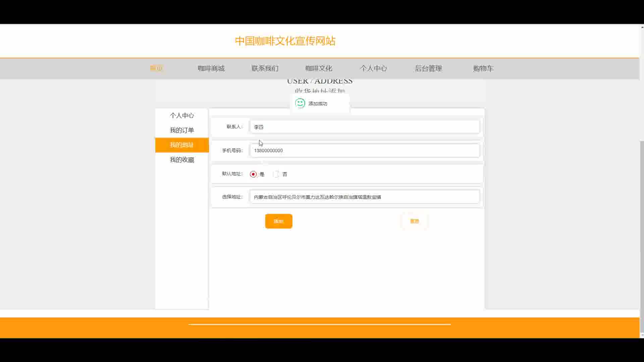
Task: Select the highlighted 我的地址 sidebar tab
Action: (182, 145)
